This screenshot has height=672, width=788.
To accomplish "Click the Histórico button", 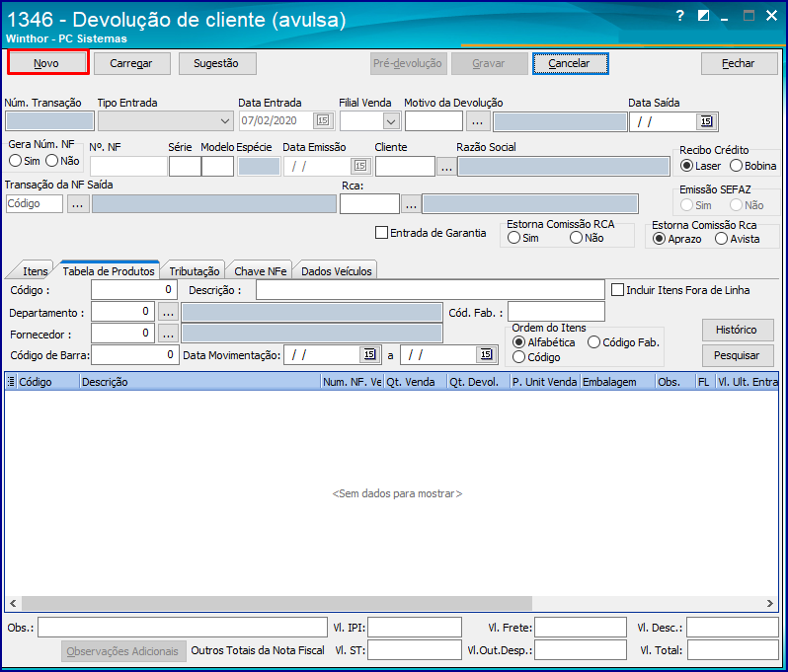I will [738, 330].
